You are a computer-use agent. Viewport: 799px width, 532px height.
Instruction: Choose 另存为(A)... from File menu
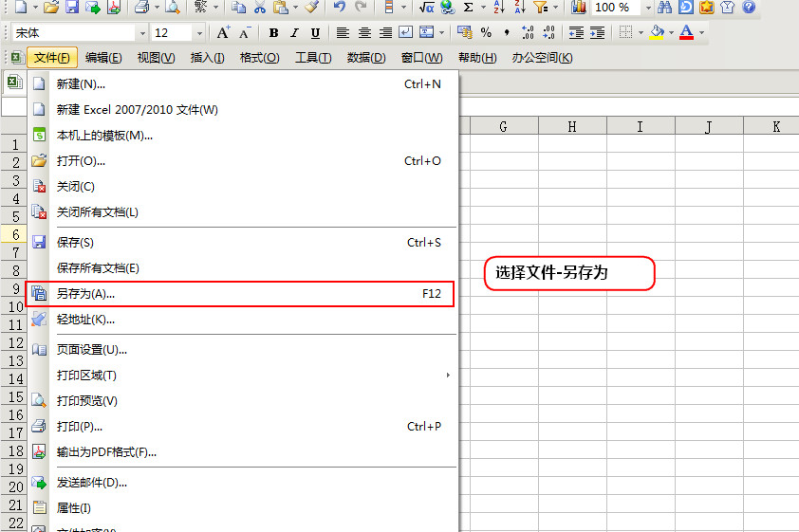click(85, 294)
